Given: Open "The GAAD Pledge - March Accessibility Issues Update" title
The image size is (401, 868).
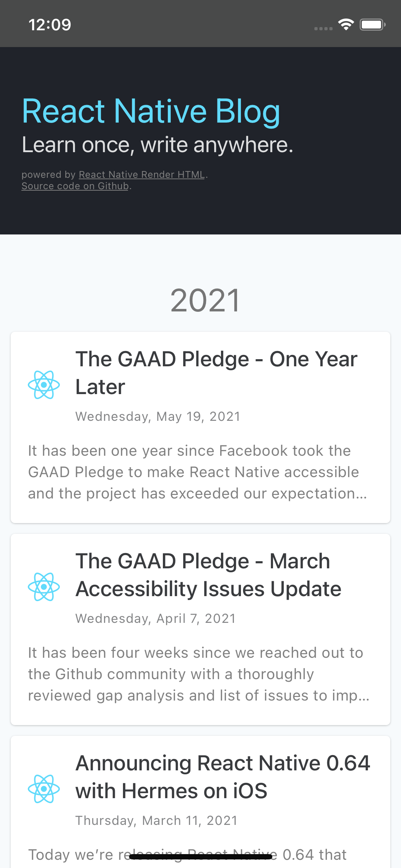Looking at the screenshot, I should point(209,575).
